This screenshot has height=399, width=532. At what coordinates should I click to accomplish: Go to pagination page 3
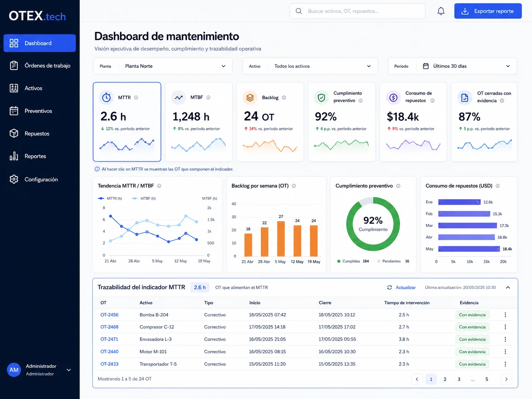(459, 379)
